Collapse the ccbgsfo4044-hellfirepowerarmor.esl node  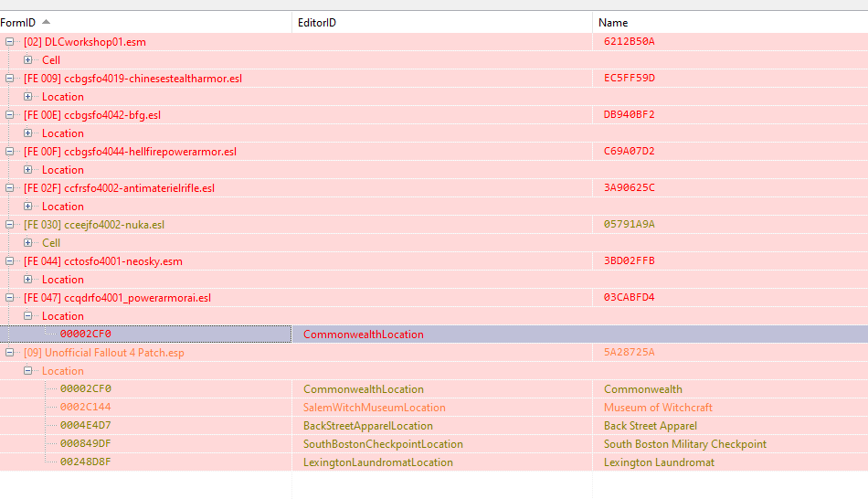coord(9,151)
